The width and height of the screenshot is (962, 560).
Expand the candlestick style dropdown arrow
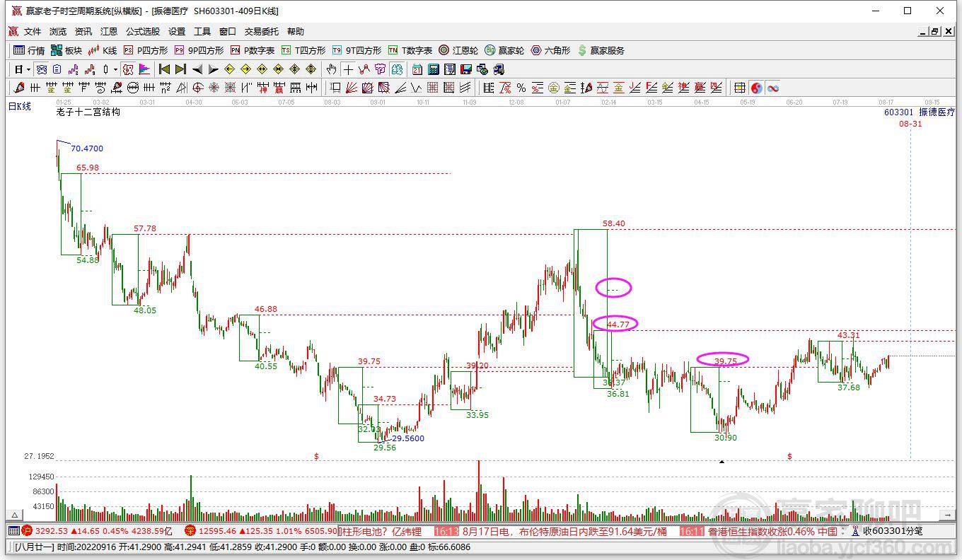(x=115, y=69)
